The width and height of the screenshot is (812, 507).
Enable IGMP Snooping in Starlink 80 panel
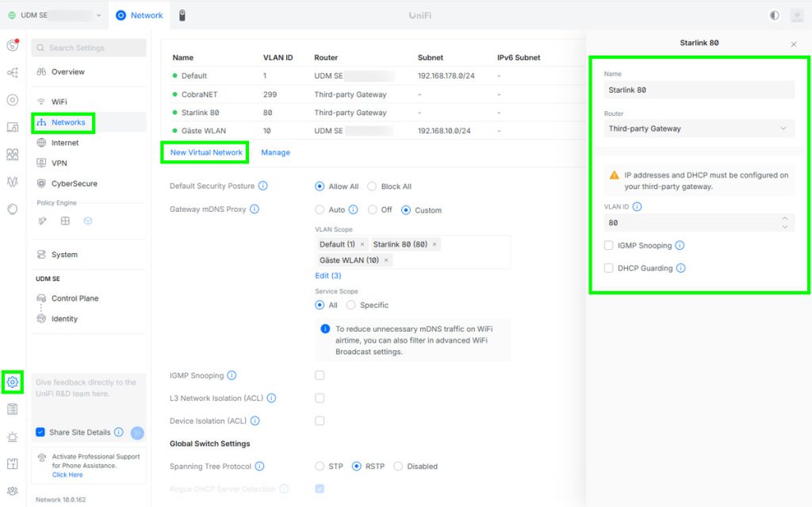608,246
